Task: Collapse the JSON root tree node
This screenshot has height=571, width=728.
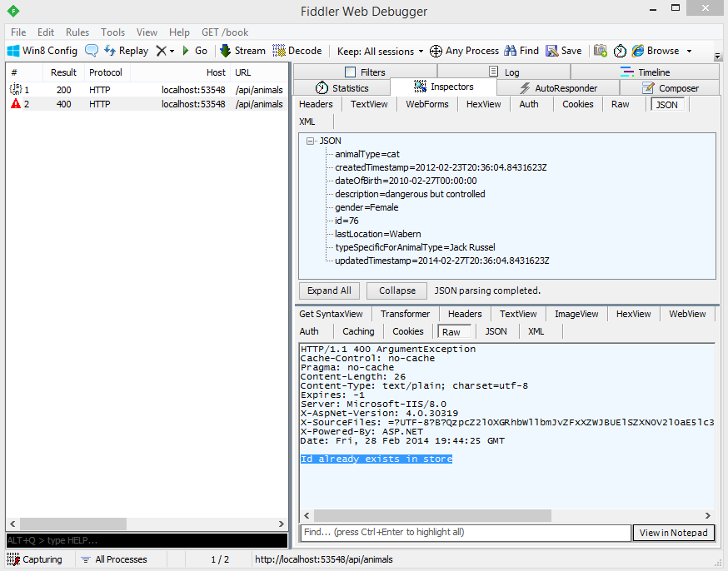Action: point(311,142)
